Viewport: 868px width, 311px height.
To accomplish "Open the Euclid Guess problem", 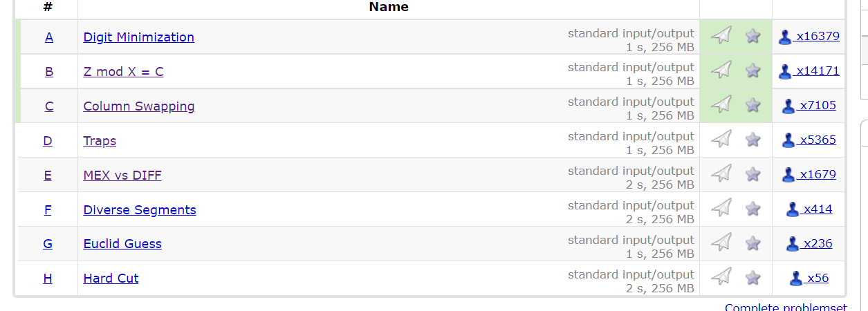I will click(x=122, y=244).
